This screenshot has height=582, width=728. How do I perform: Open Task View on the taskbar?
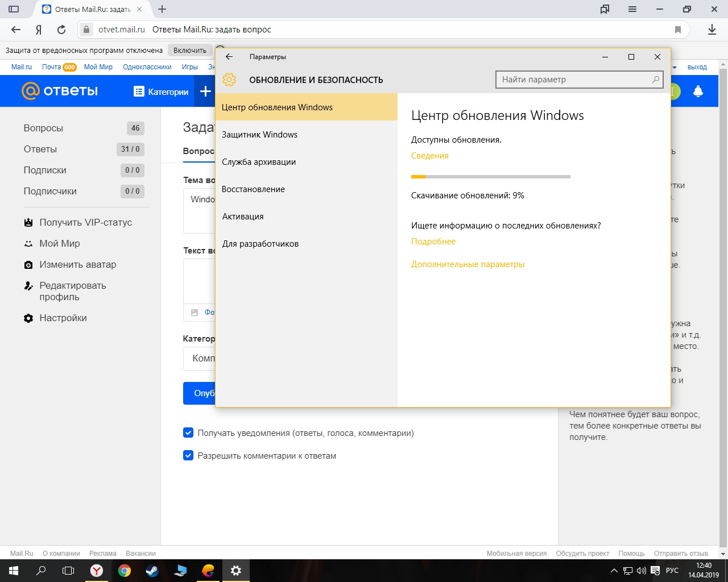coord(68,571)
